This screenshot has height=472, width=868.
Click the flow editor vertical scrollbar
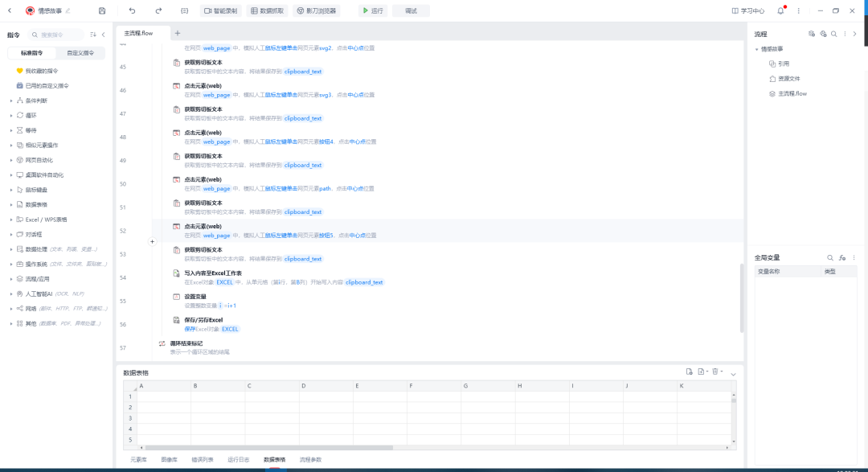742,298
